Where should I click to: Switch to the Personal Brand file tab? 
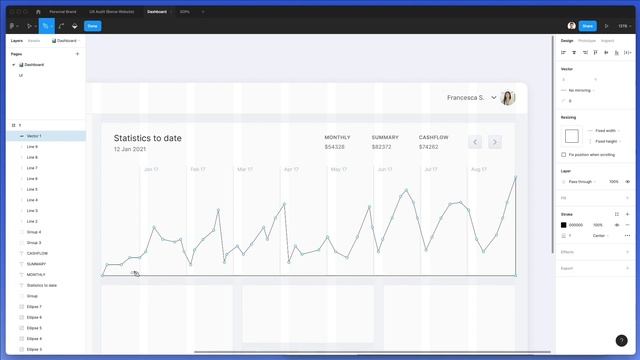coord(63,12)
